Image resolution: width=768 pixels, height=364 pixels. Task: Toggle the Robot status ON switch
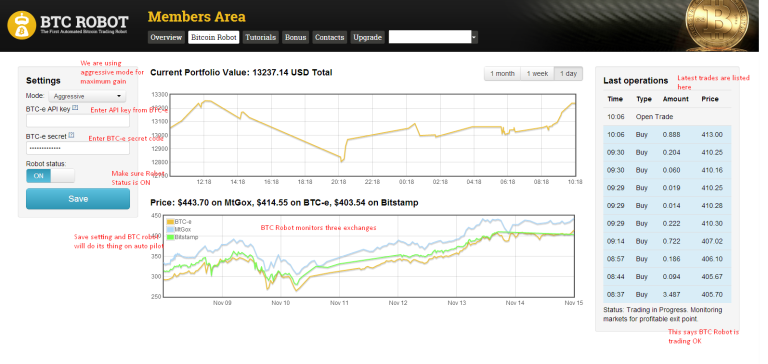tap(50, 176)
